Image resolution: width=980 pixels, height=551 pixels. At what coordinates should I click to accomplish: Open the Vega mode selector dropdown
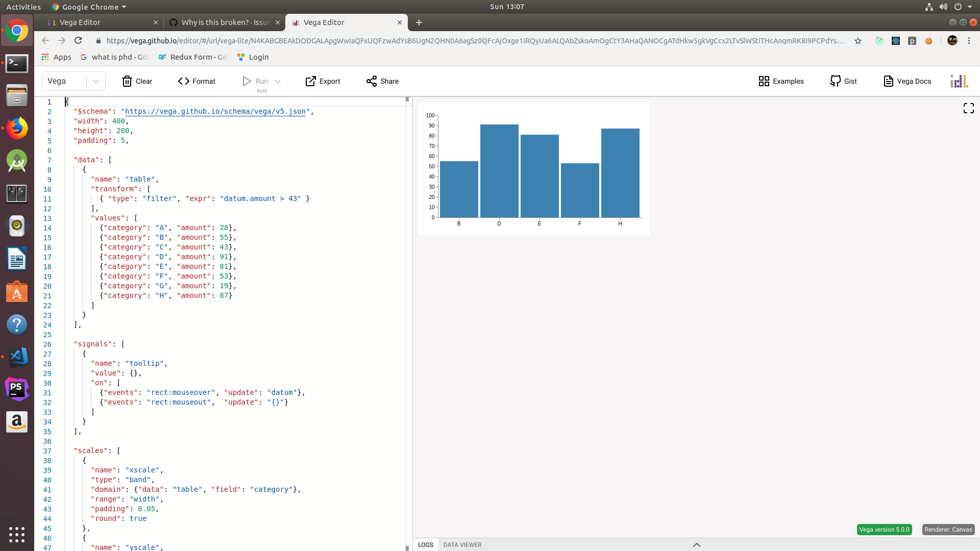coord(73,81)
